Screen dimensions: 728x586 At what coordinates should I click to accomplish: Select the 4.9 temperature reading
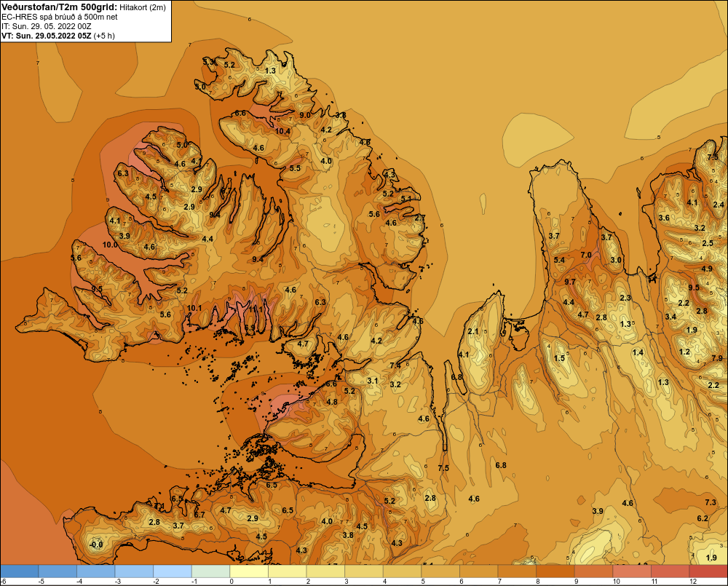pyautogui.click(x=707, y=269)
